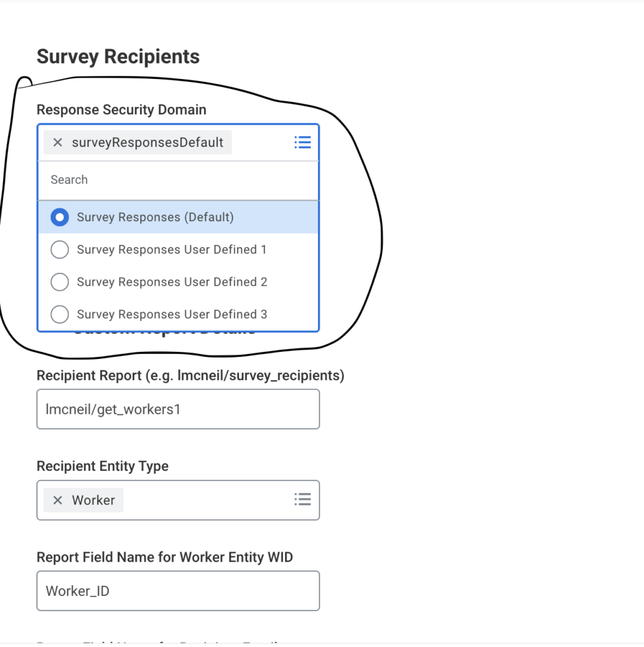Pick Survey Responses User Defined 2 option
Screen dimensions: 644x647
pos(59,282)
